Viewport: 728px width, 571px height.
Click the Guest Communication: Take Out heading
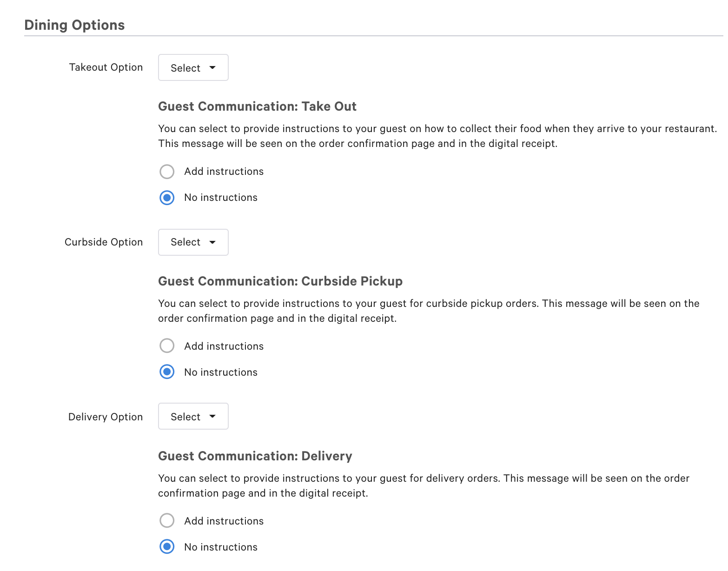pyautogui.click(x=257, y=106)
